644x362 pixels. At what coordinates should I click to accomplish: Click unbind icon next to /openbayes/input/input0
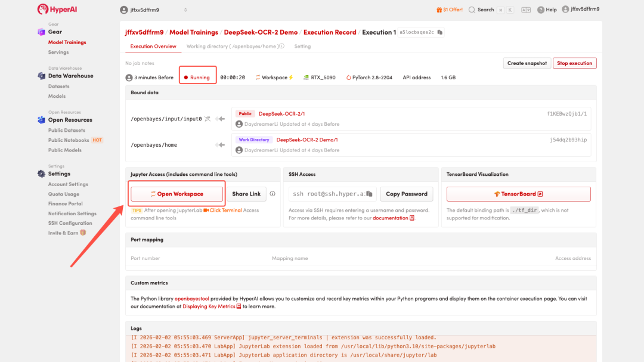pyautogui.click(x=208, y=119)
